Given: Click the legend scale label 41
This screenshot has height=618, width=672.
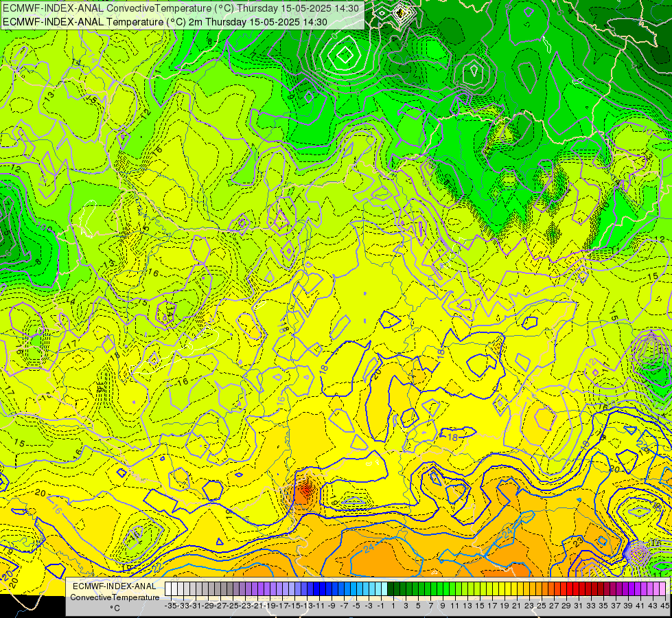Looking at the screenshot, I should pos(640,606).
